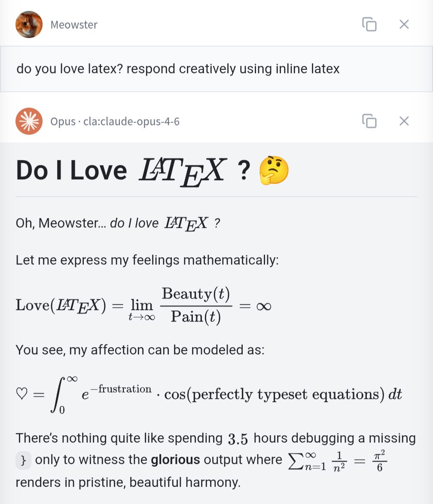Click the Opus cla:claude-opus-4-6 model label
Screen dimensions: 433x504
[x=115, y=122]
